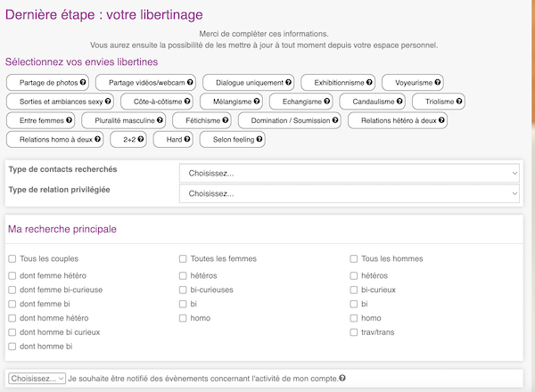Open the notification Choisissez dropdown

(37, 378)
